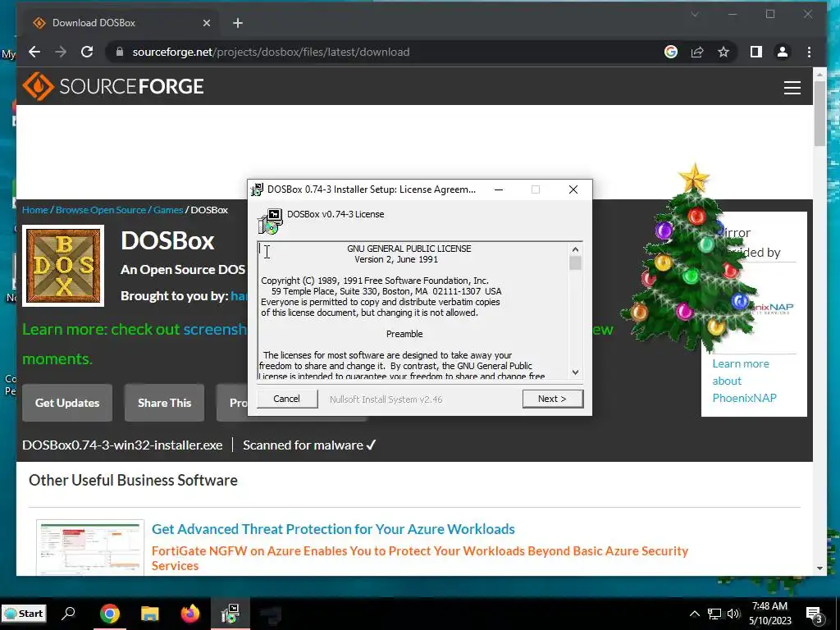Viewport: 840px width, 630px height.
Task: Bookmark this tab with star
Action: (724, 52)
